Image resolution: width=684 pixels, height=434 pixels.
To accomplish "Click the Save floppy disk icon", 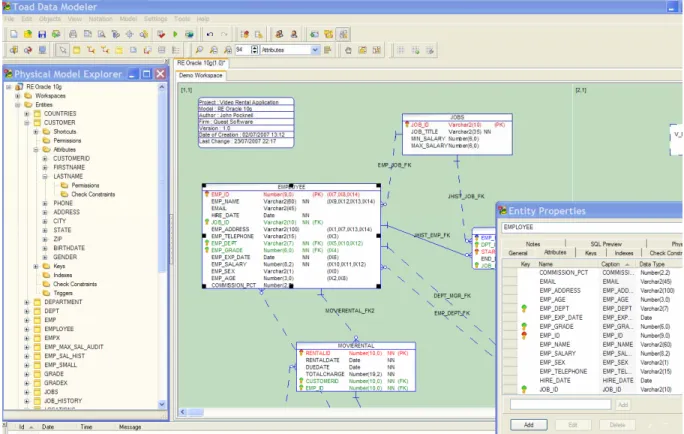I will click(x=42, y=34).
